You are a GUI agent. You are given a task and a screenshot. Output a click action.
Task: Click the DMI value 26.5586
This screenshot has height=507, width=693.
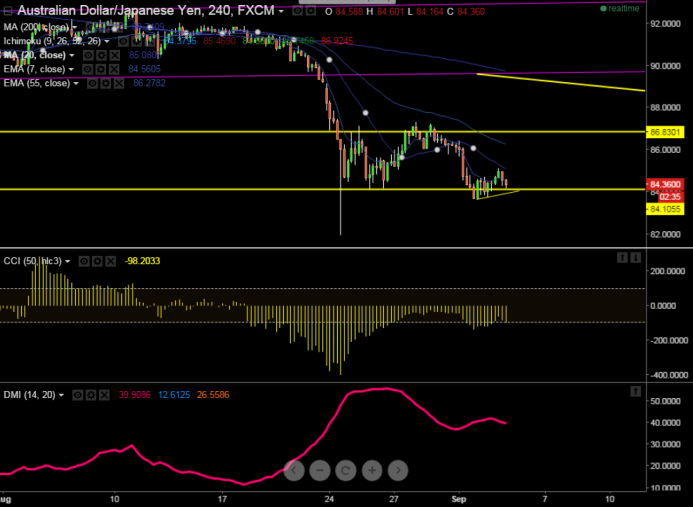point(213,395)
